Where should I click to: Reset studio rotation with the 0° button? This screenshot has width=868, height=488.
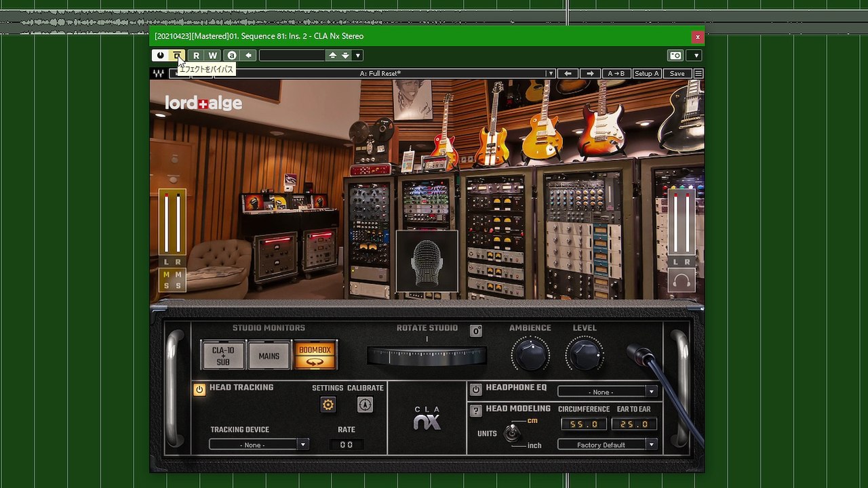[x=476, y=331]
